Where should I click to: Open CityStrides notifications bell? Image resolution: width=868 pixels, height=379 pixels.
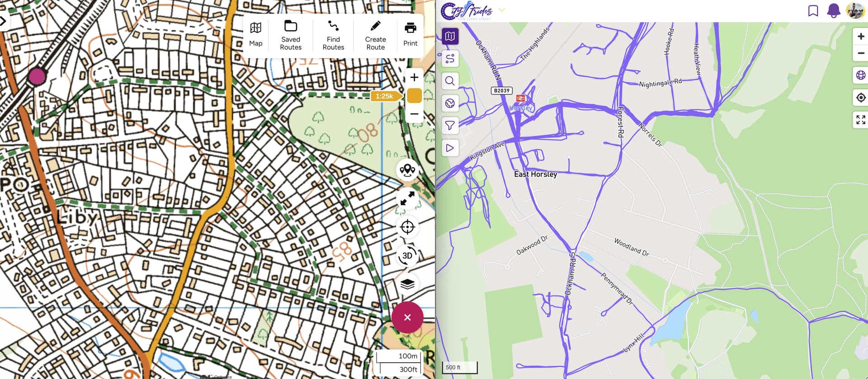coord(833,11)
